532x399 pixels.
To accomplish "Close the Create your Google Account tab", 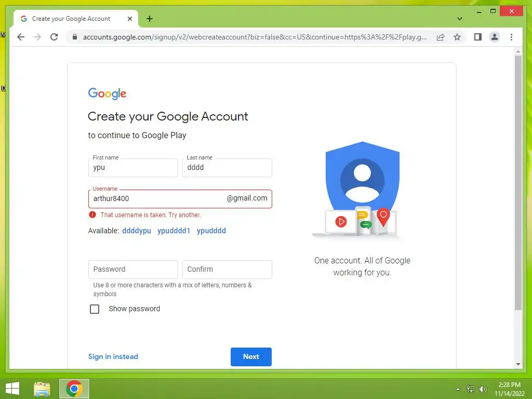I will 129,19.
